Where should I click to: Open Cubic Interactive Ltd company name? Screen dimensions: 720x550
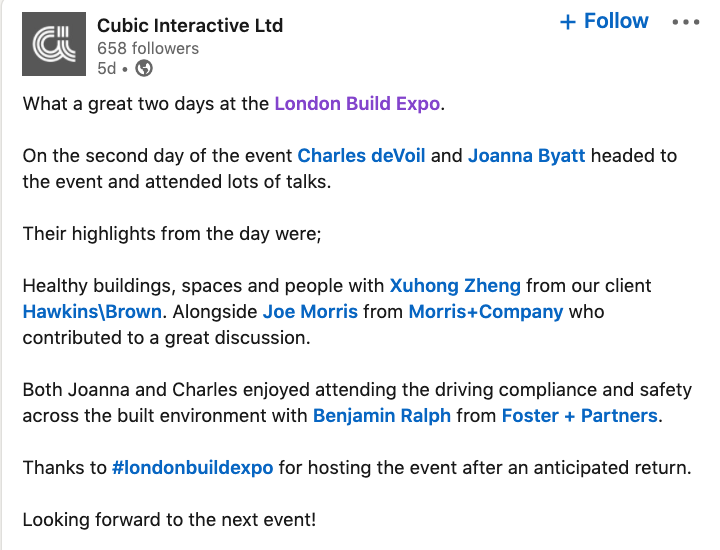(x=190, y=26)
